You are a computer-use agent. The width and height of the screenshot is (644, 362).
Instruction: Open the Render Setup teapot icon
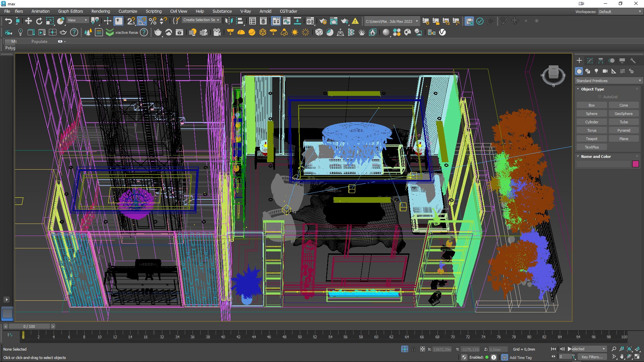pos(323,21)
